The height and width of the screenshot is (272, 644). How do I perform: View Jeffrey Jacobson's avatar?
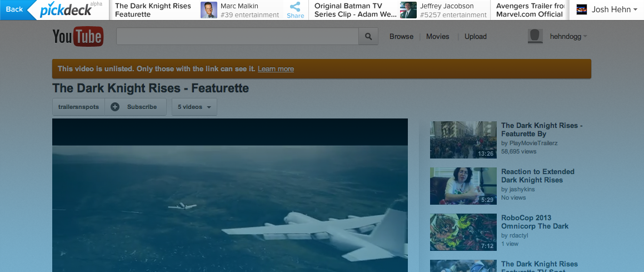408,10
